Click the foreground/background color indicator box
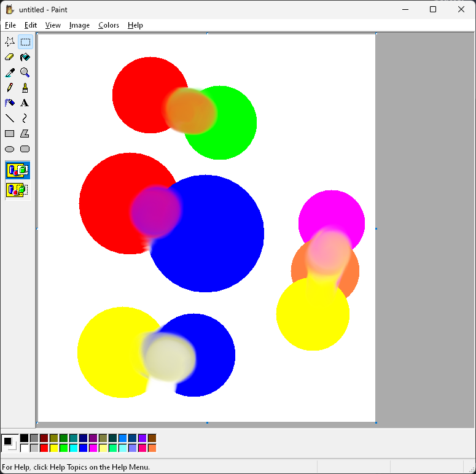Screen dimensions: 476x474 click(x=10, y=443)
